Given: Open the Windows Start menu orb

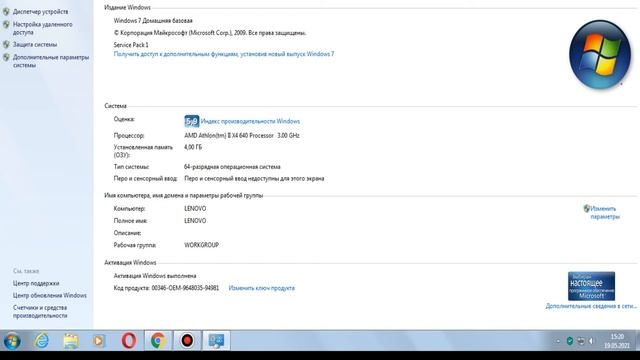Looking at the screenshot, I should tap(12, 340).
